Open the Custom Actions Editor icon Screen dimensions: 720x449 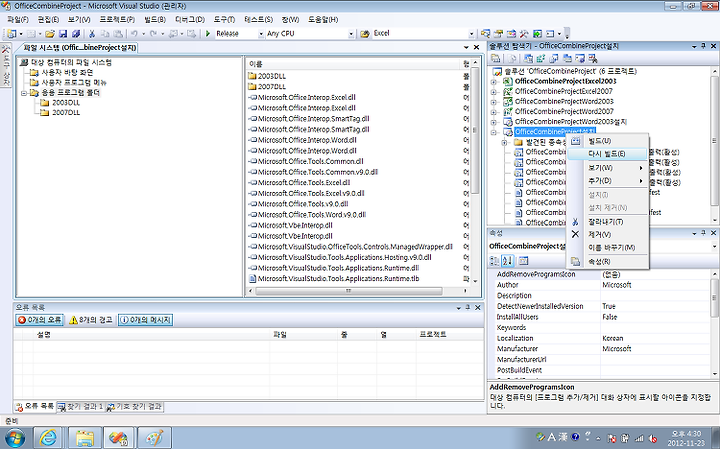[x=580, y=58]
